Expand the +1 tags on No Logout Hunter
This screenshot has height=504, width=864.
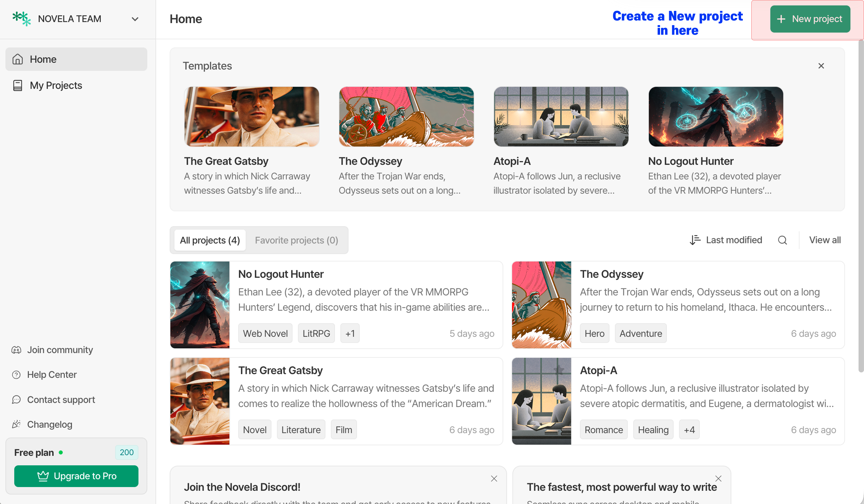pyautogui.click(x=350, y=333)
